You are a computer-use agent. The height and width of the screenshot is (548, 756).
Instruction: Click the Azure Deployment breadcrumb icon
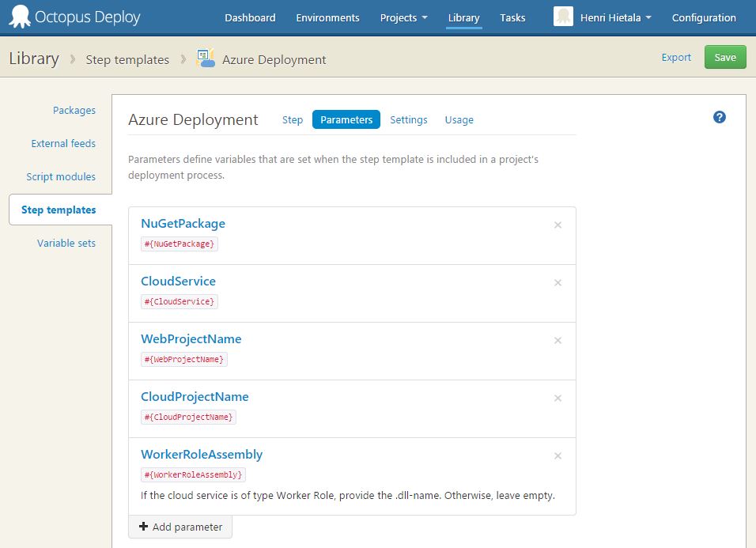click(206, 59)
